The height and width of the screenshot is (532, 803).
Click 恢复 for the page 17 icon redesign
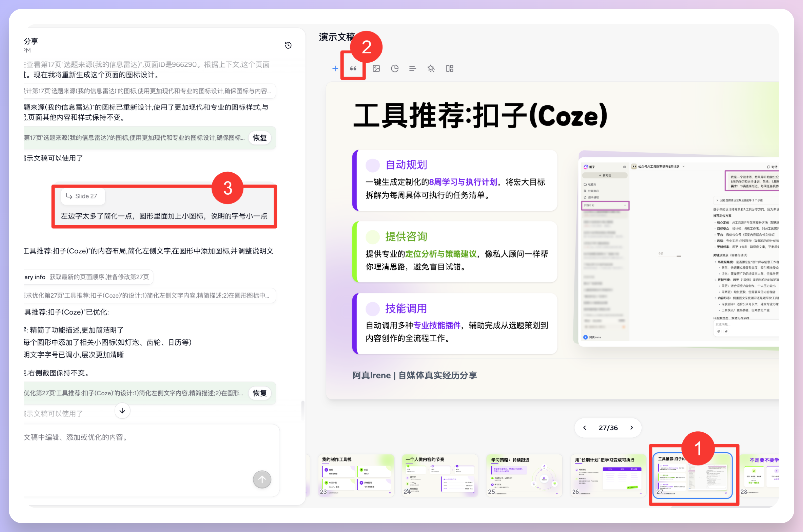click(259, 138)
